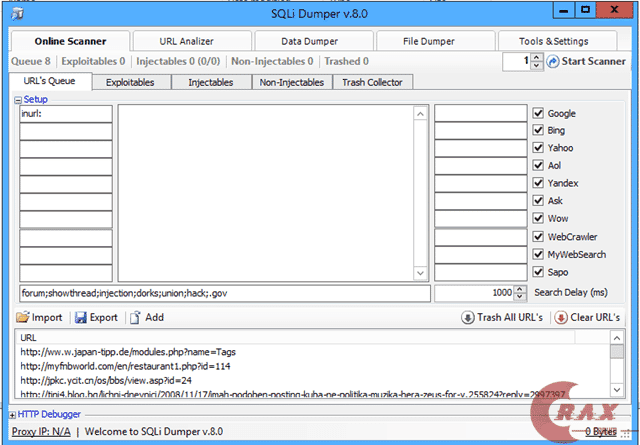Click Clear URL's button
Screen dimensions: 640x445
coord(587,317)
